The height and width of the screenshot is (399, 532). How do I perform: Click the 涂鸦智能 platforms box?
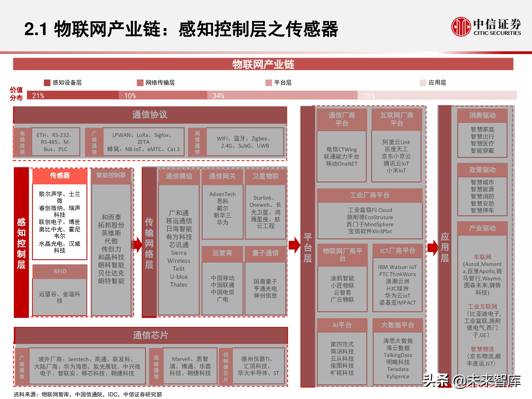coord(342,289)
